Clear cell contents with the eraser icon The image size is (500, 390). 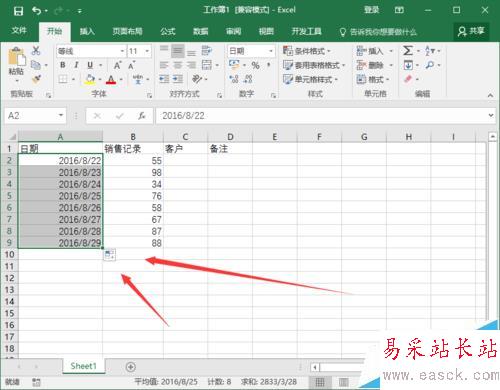pos(408,79)
